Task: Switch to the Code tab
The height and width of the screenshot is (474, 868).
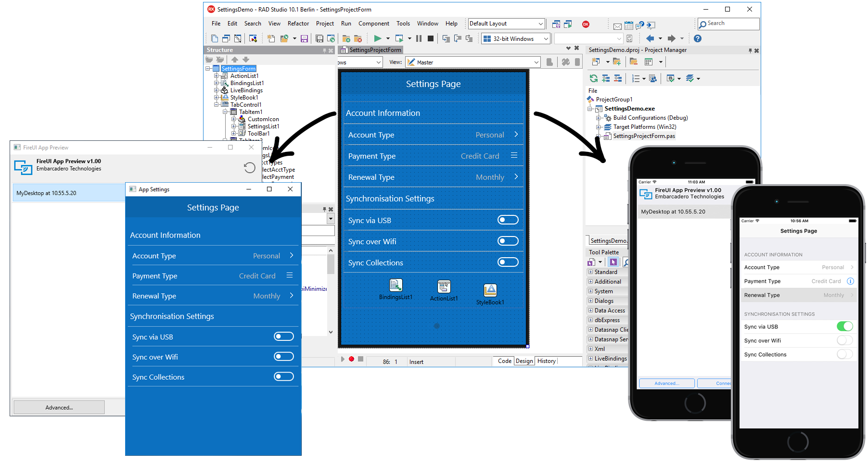Action: tap(504, 361)
